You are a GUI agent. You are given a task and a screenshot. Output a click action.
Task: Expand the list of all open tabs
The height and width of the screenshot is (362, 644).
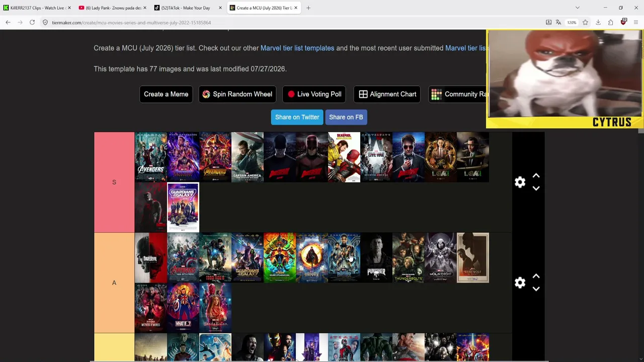tap(578, 8)
